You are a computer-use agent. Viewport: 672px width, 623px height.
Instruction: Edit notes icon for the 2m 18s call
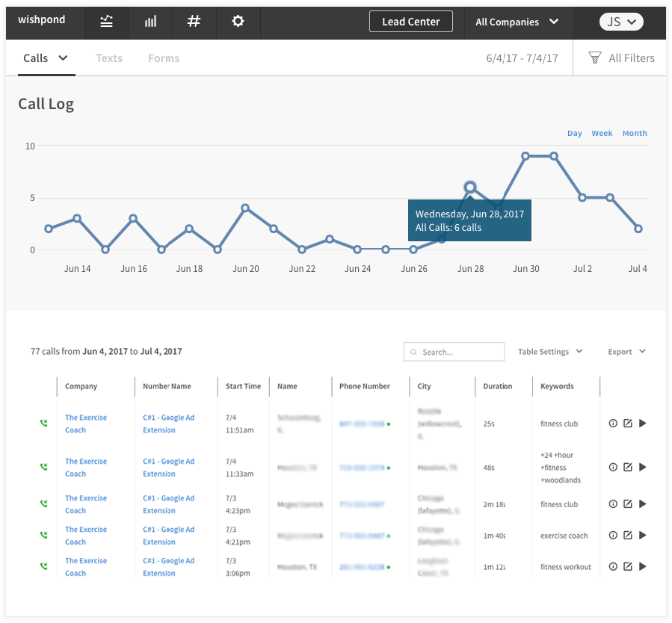click(x=628, y=504)
